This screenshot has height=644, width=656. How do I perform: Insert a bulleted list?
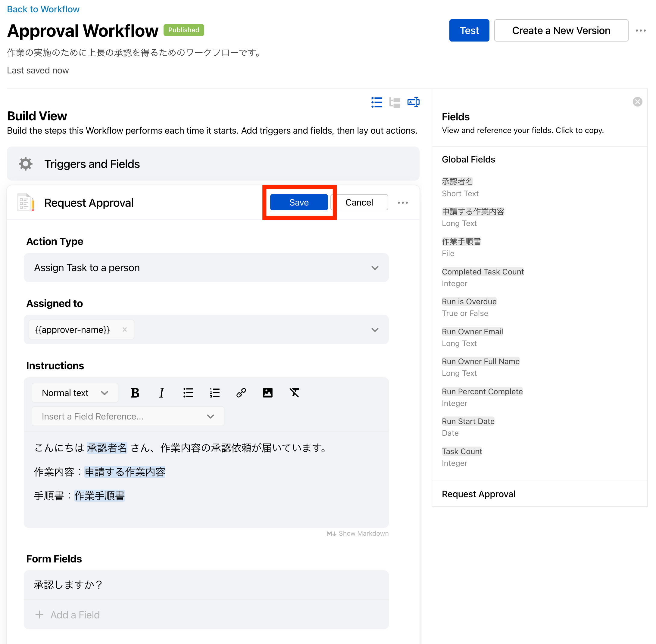pyautogui.click(x=188, y=393)
